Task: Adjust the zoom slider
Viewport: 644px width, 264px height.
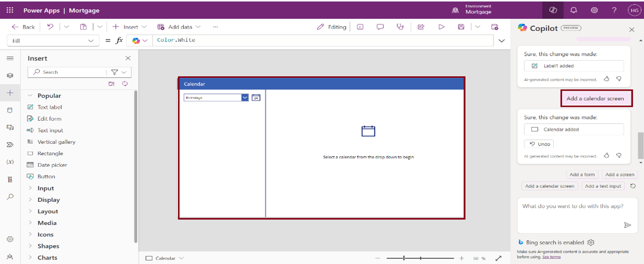Action: (404, 258)
